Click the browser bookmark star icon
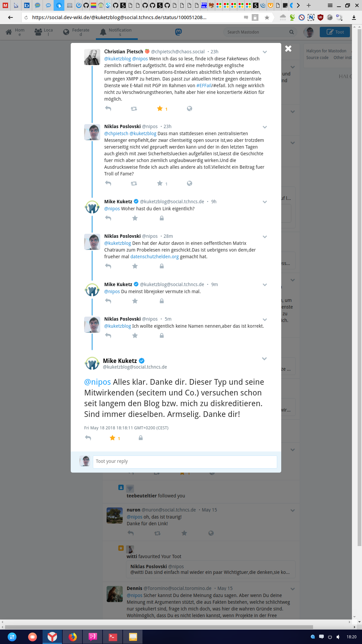 coord(267,17)
